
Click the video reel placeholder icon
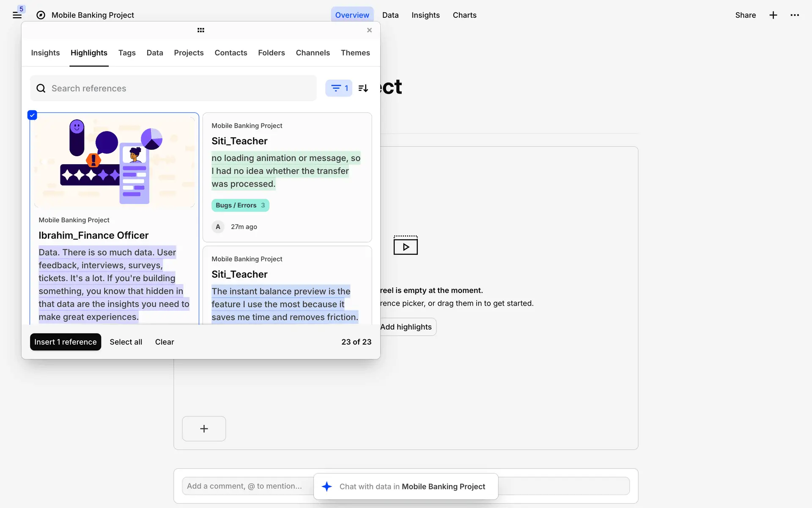pos(405,245)
